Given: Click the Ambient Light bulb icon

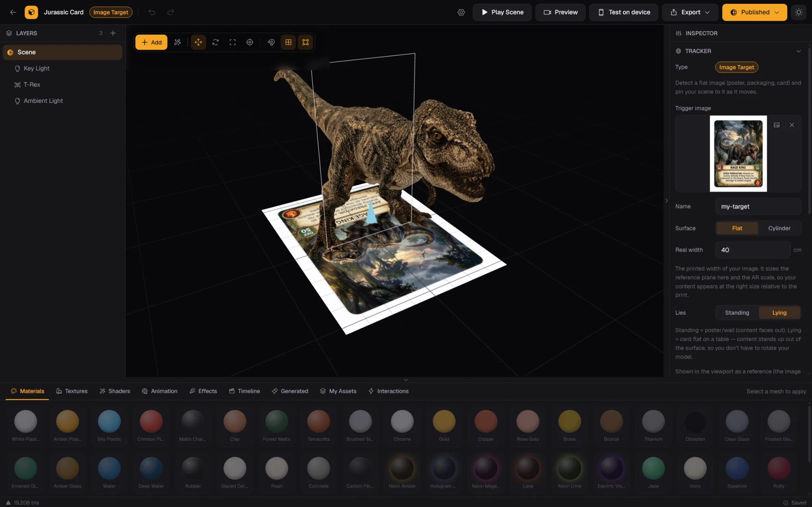Looking at the screenshot, I should tap(17, 101).
